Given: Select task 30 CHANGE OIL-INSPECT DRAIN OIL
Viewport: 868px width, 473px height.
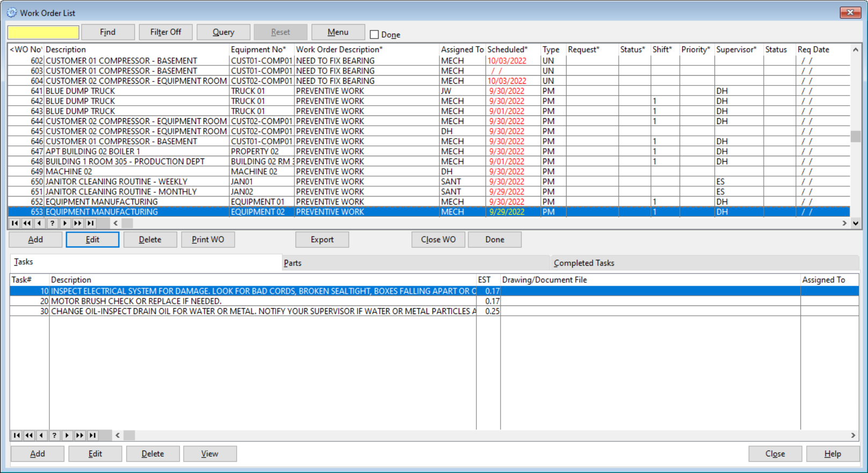Looking at the screenshot, I should click(434, 311).
